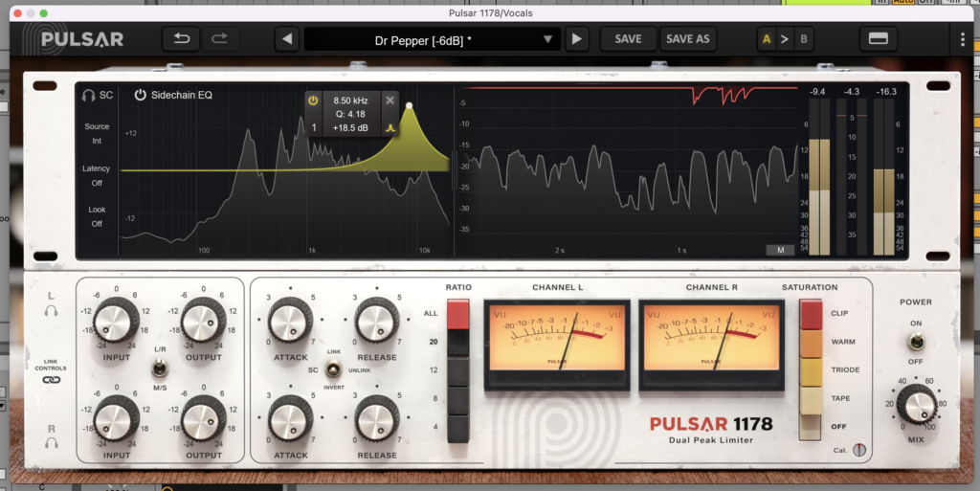Open the three-dot options menu
The width and height of the screenshot is (980, 491).
963,39
